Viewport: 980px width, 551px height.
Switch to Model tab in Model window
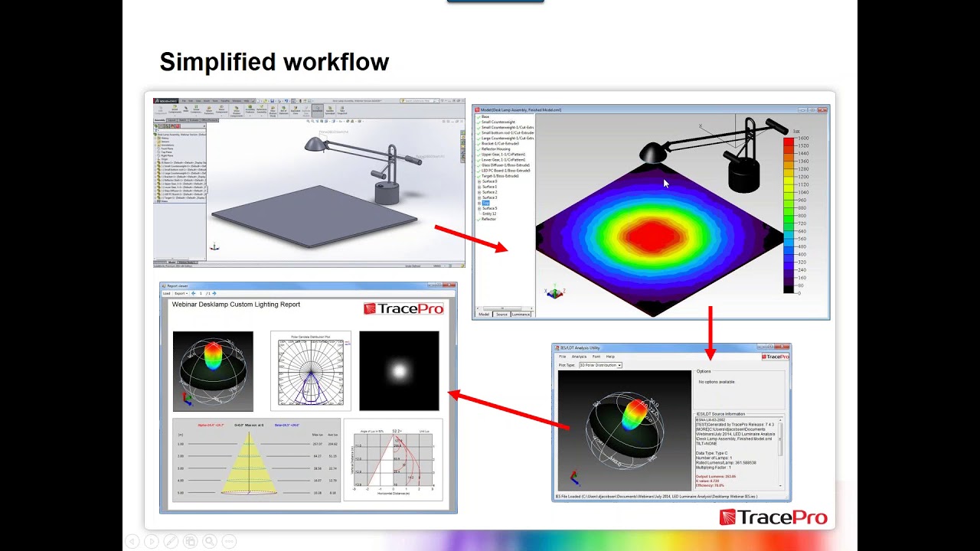tap(484, 315)
